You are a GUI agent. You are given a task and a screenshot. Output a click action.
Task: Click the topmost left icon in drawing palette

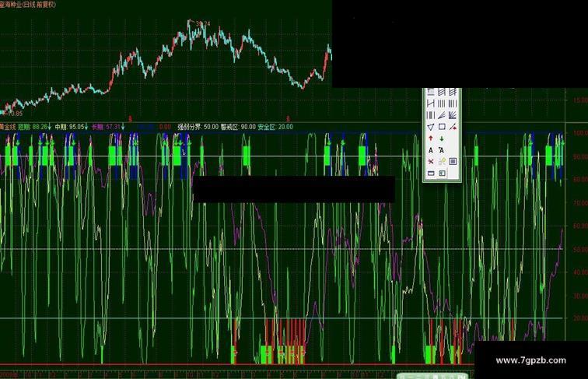(x=431, y=92)
